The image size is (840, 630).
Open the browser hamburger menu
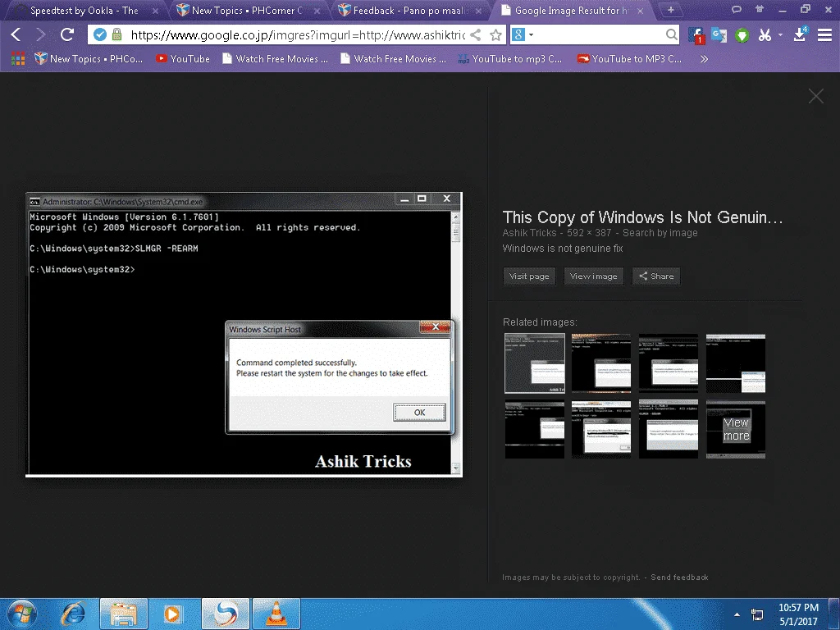click(x=824, y=34)
